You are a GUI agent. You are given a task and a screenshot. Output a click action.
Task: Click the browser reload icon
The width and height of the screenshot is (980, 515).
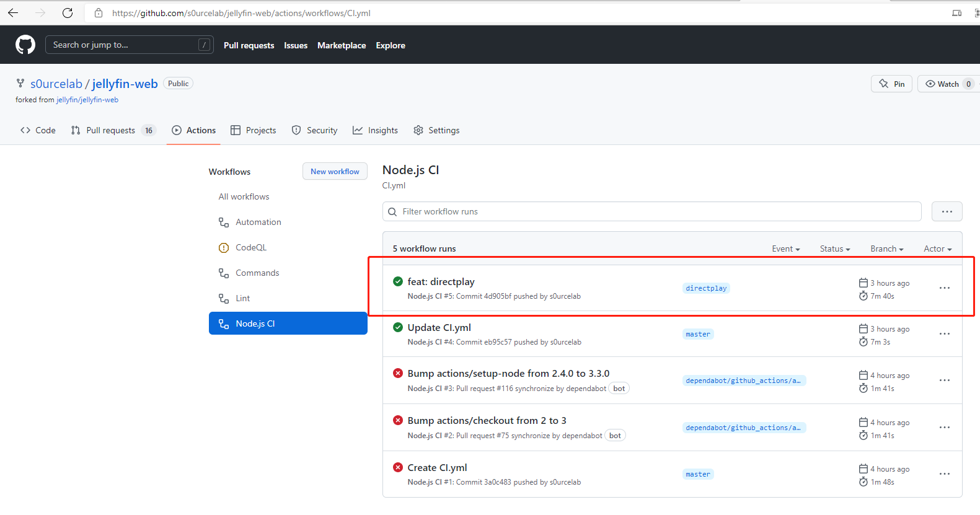(68, 13)
